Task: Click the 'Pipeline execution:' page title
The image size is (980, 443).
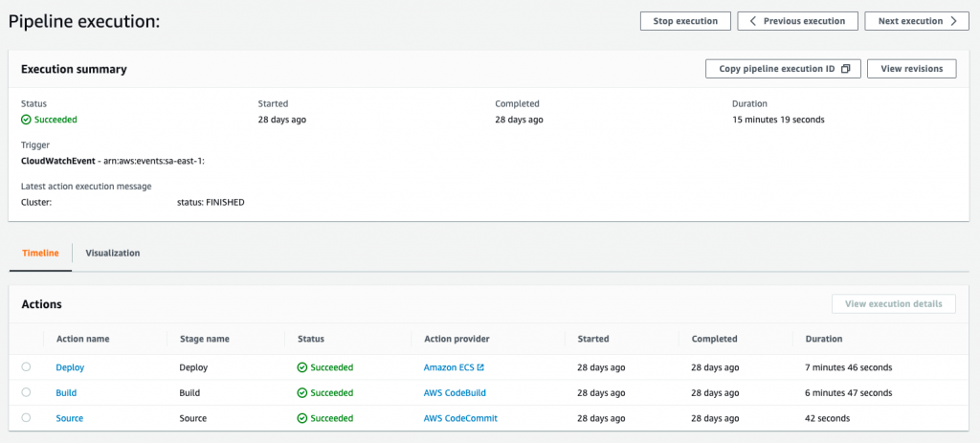Action: (84, 21)
